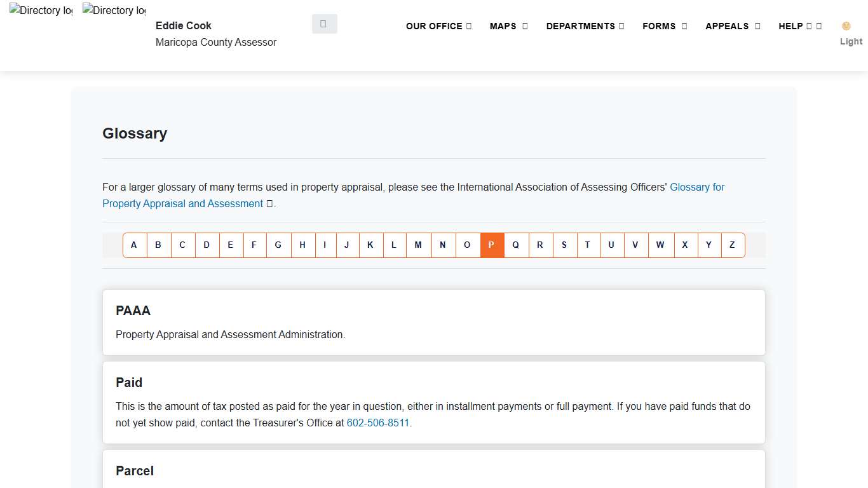Go to glossary letter S
Screen dimensions: 868x488
tap(564, 245)
